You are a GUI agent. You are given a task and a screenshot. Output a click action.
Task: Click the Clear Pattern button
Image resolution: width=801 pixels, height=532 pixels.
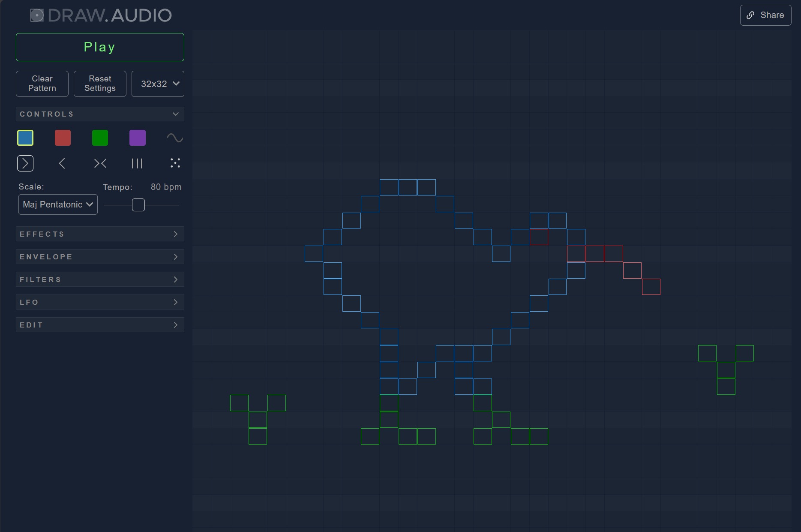pos(42,84)
